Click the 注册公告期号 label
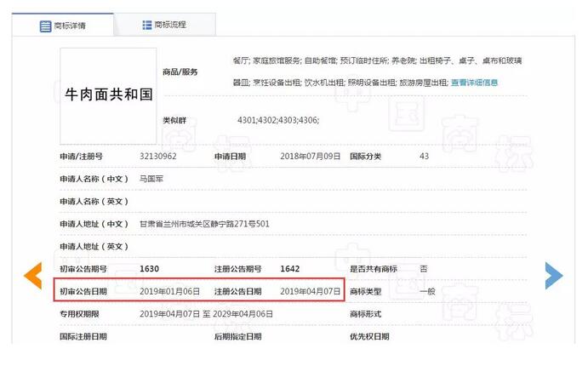Screen dimensions: 588x366 (237, 269)
